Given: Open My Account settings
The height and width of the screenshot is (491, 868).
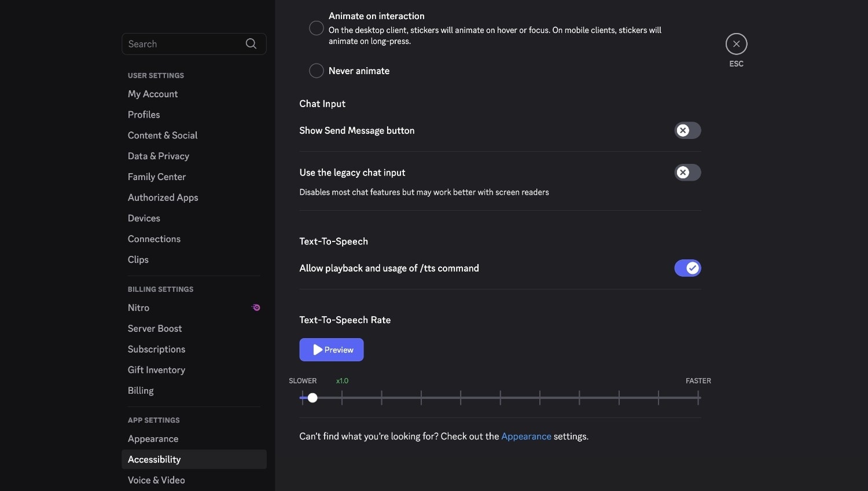Looking at the screenshot, I should click(153, 94).
